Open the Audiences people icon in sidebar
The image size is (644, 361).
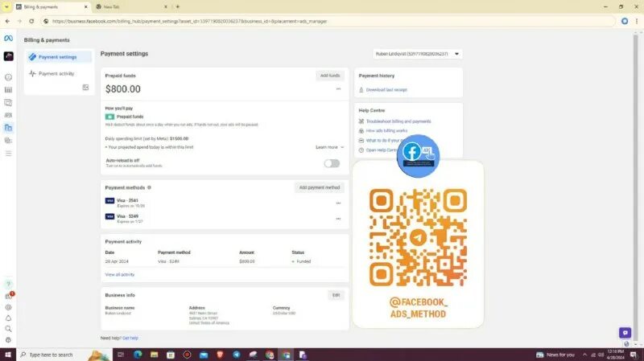pyautogui.click(x=8, y=115)
